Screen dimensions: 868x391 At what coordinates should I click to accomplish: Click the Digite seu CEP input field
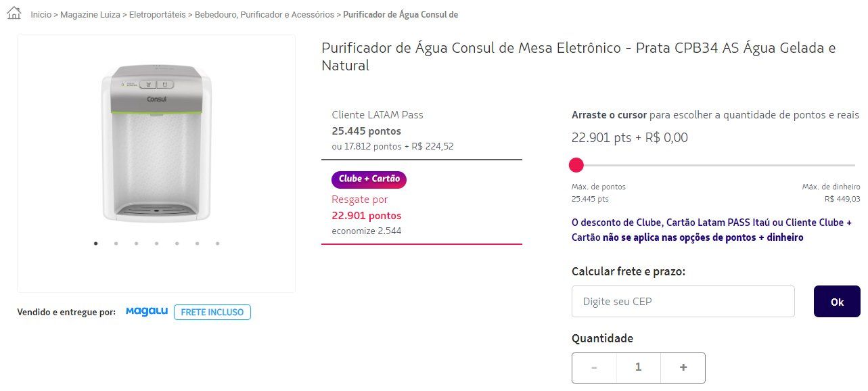click(x=683, y=302)
